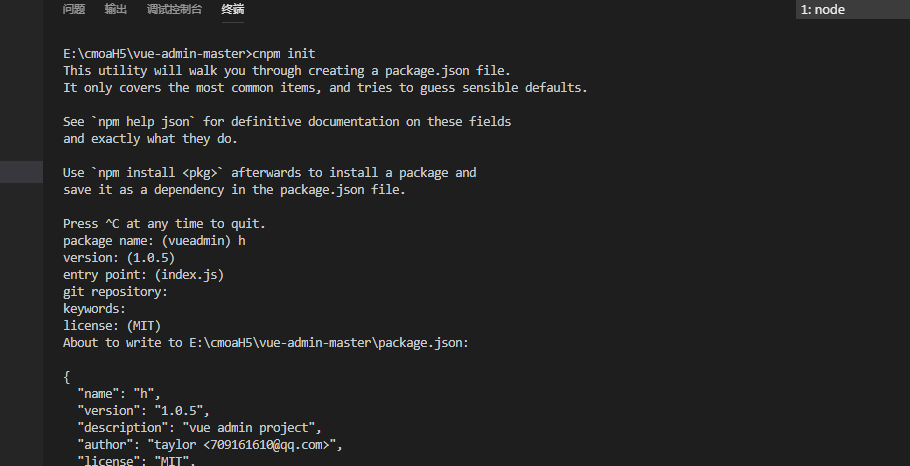Click the 'Press ^C at any time' line
Screen dimensions: 910x466
(164, 223)
